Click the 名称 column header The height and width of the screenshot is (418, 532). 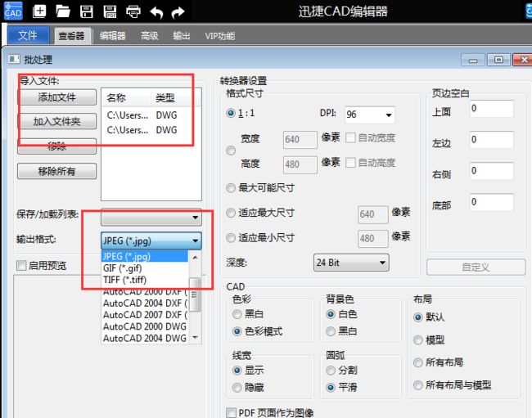(x=126, y=98)
